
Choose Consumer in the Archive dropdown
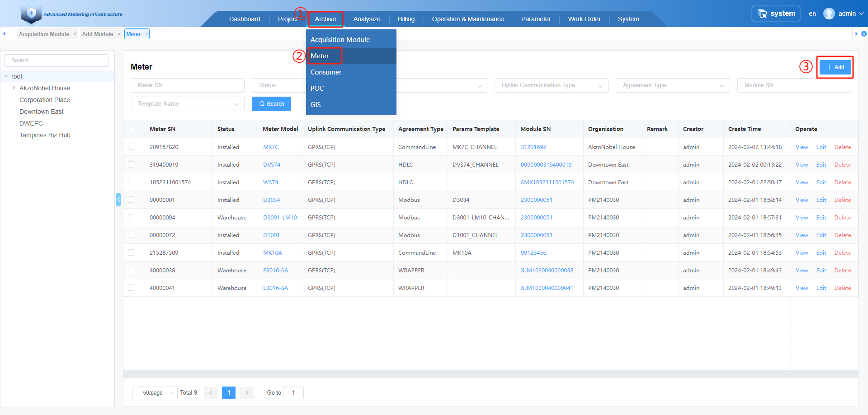(351, 72)
